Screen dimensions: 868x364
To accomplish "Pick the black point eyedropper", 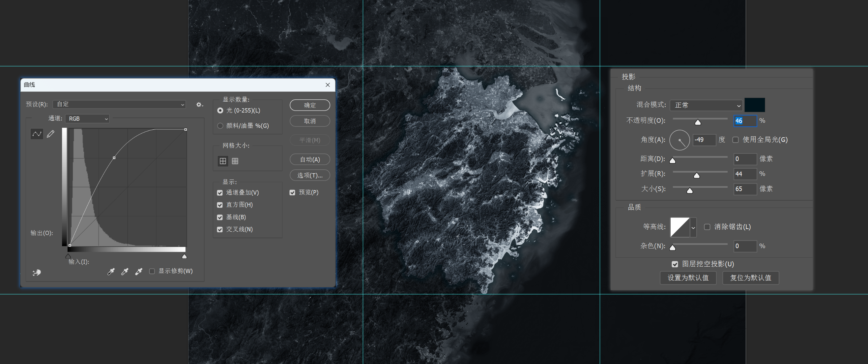I will click(111, 272).
